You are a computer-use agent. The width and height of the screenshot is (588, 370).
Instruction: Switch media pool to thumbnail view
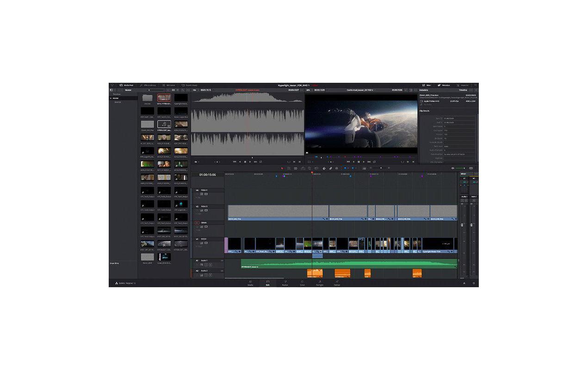tap(173, 90)
